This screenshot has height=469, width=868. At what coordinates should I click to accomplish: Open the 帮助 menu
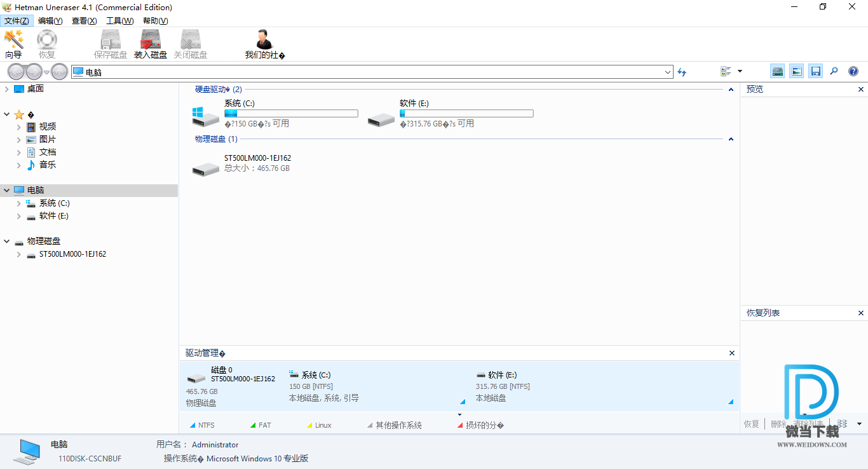tap(155, 21)
